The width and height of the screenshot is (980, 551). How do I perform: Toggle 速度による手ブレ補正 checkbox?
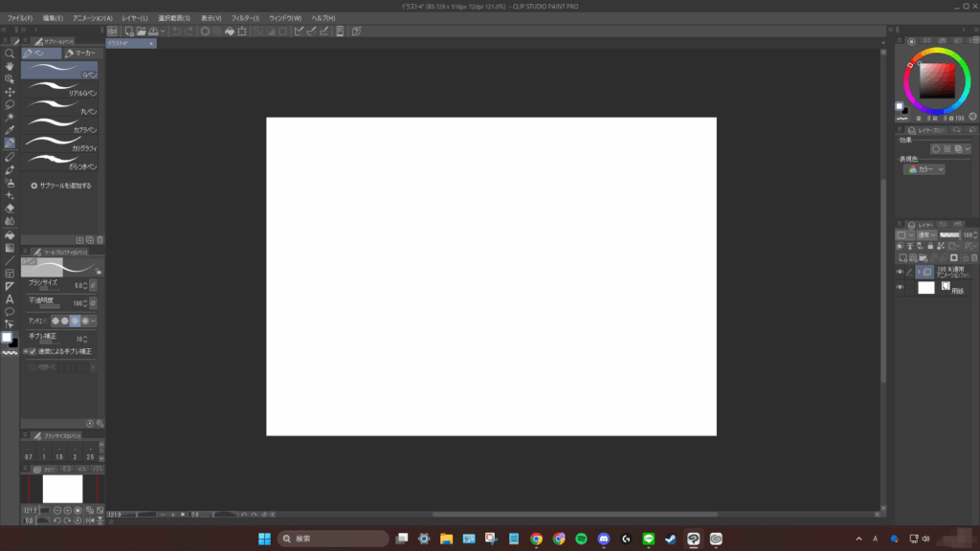point(33,351)
